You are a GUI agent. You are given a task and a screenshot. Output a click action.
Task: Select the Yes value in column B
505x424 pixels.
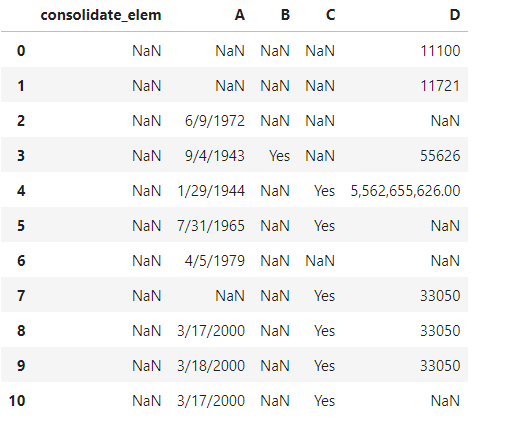pos(279,156)
